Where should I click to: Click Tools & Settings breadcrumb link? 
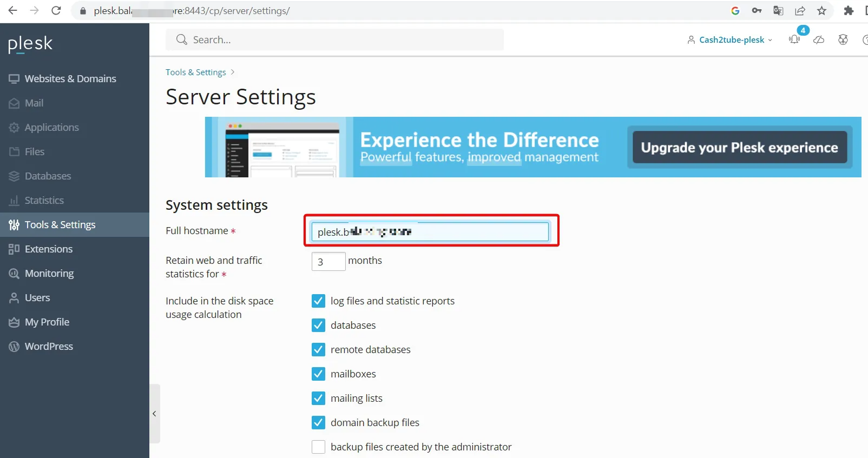pos(195,72)
